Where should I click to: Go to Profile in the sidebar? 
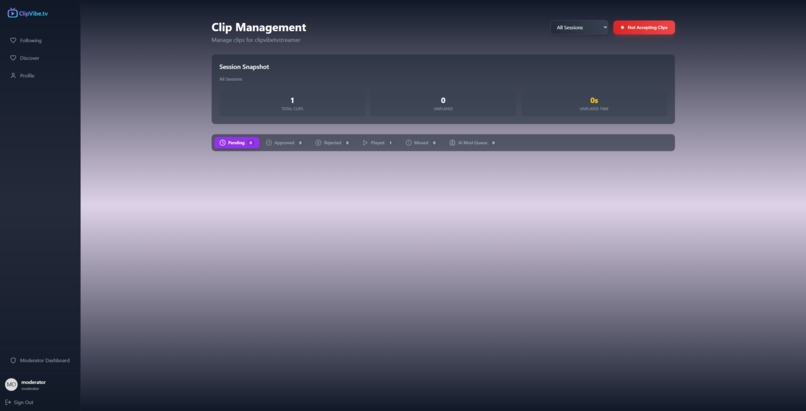click(x=22, y=76)
